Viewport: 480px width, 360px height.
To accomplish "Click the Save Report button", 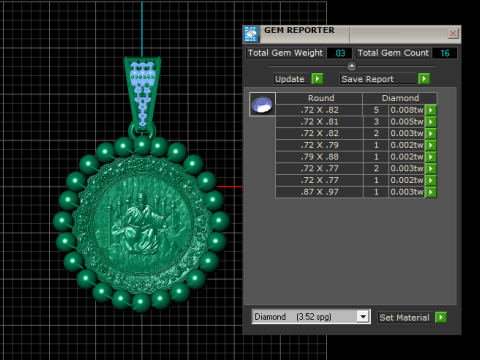I will (x=378, y=79).
